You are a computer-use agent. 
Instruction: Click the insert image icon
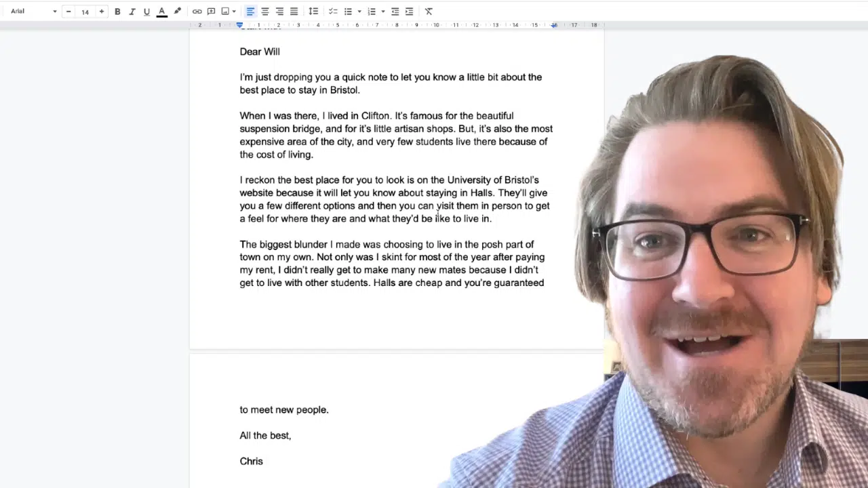click(225, 12)
